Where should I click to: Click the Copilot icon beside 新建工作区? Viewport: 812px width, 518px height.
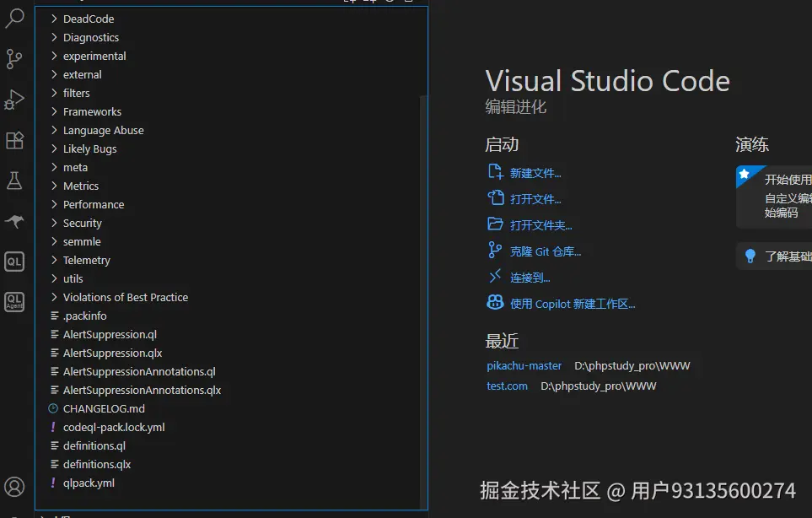(x=495, y=302)
